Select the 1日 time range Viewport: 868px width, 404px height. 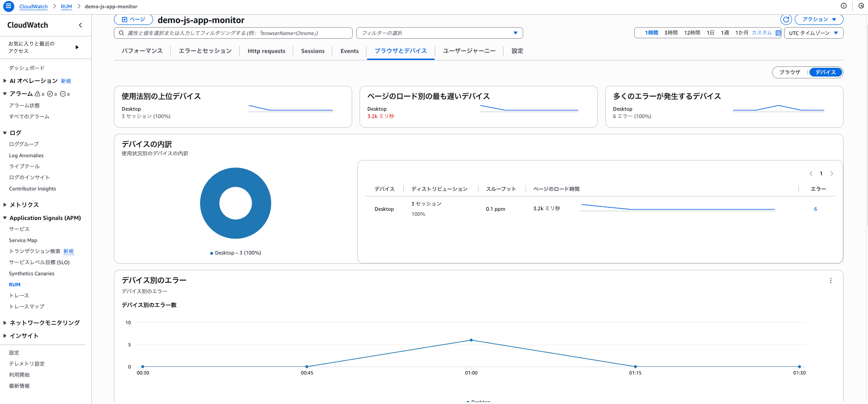pyautogui.click(x=710, y=33)
